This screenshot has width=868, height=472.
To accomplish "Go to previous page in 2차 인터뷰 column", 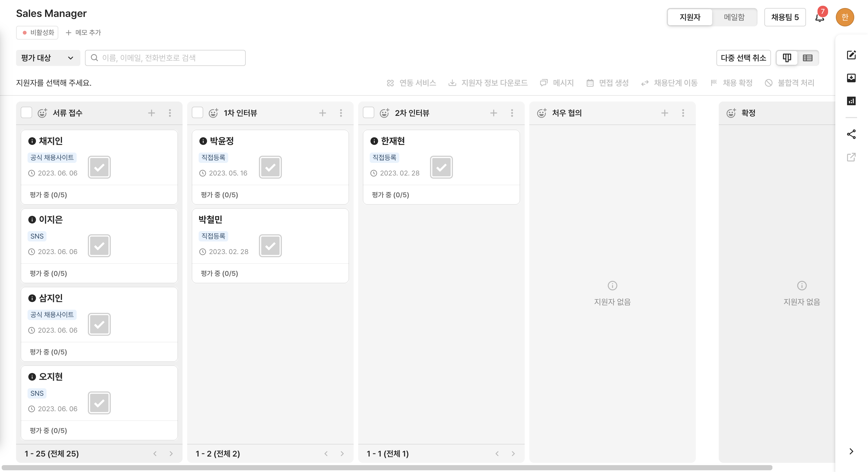I will pos(497,453).
